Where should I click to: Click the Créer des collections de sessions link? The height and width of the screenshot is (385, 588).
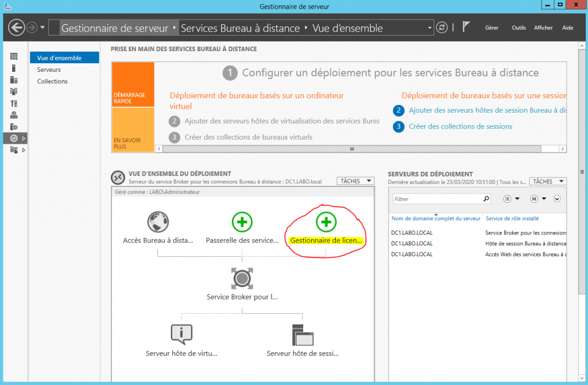pyautogui.click(x=461, y=126)
